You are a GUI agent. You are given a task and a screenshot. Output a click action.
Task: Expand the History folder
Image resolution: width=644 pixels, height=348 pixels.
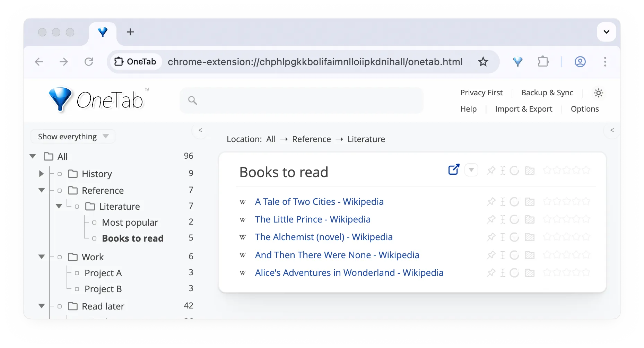click(42, 174)
